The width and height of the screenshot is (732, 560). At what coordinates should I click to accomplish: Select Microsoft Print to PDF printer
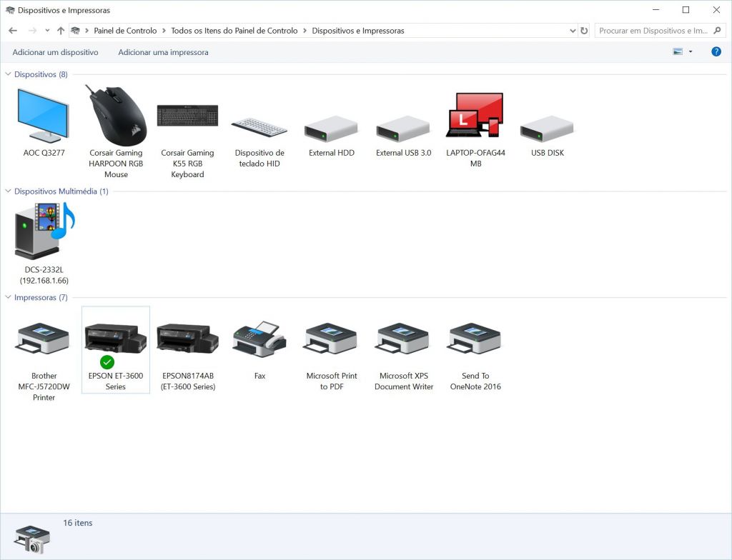(332, 356)
